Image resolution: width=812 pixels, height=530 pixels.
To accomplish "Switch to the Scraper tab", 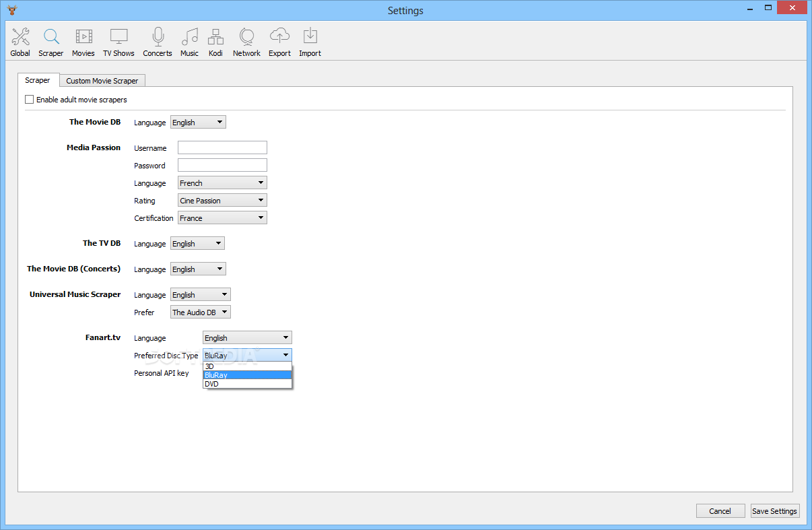I will pos(38,80).
